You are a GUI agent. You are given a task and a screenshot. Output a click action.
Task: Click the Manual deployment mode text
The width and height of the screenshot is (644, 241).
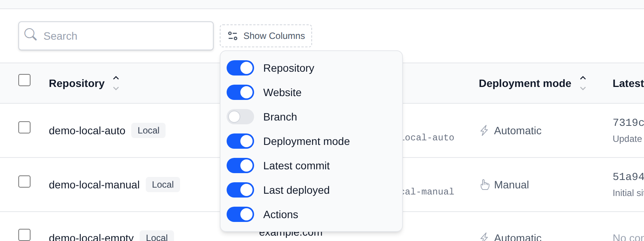pyautogui.click(x=511, y=185)
